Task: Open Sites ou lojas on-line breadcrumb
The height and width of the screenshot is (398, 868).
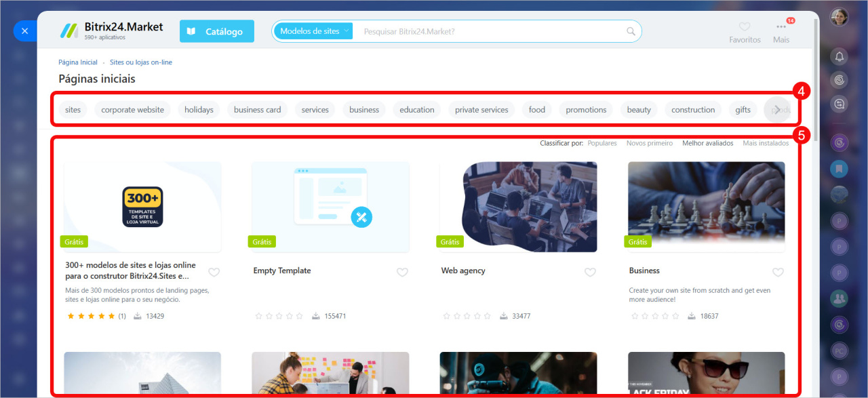Action: point(141,62)
